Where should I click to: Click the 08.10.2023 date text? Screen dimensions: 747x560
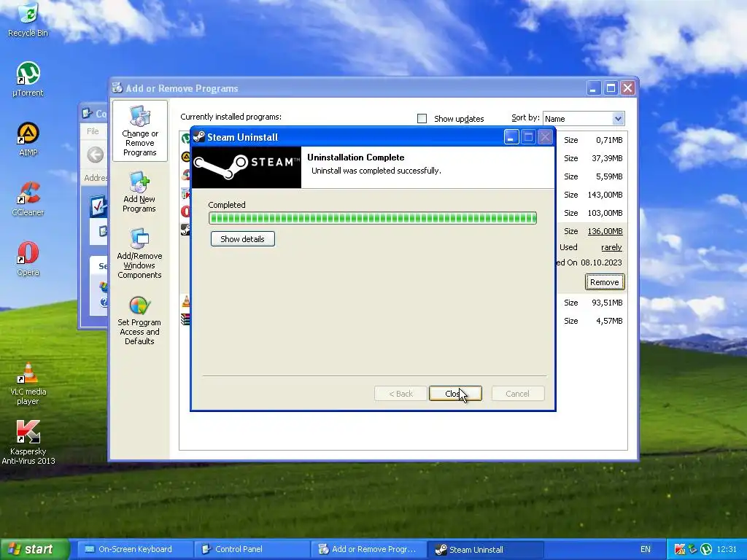click(601, 262)
